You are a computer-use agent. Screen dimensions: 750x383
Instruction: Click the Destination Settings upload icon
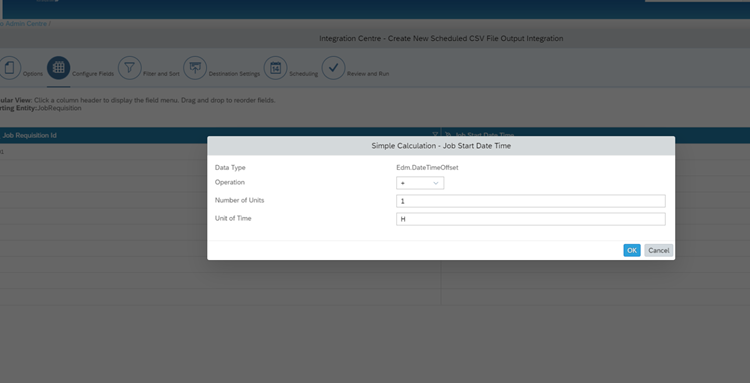click(195, 68)
